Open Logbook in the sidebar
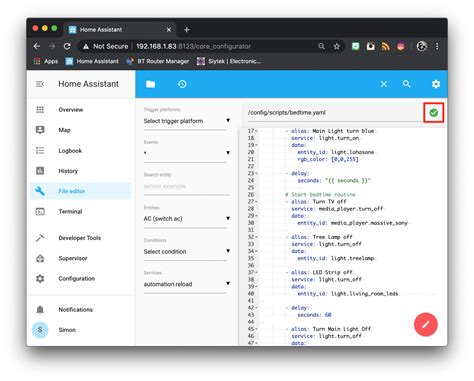Screen dimensions: 474x381 [x=81, y=151]
